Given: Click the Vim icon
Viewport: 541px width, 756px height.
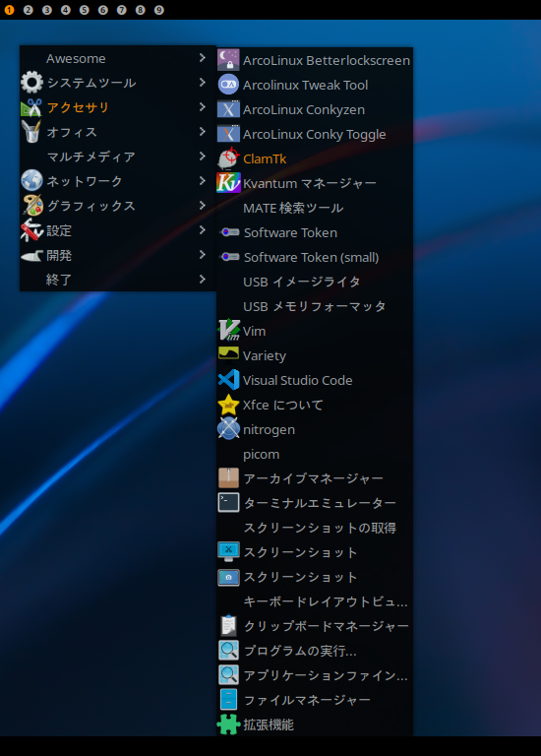Looking at the screenshot, I should click(x=228, y=331).
